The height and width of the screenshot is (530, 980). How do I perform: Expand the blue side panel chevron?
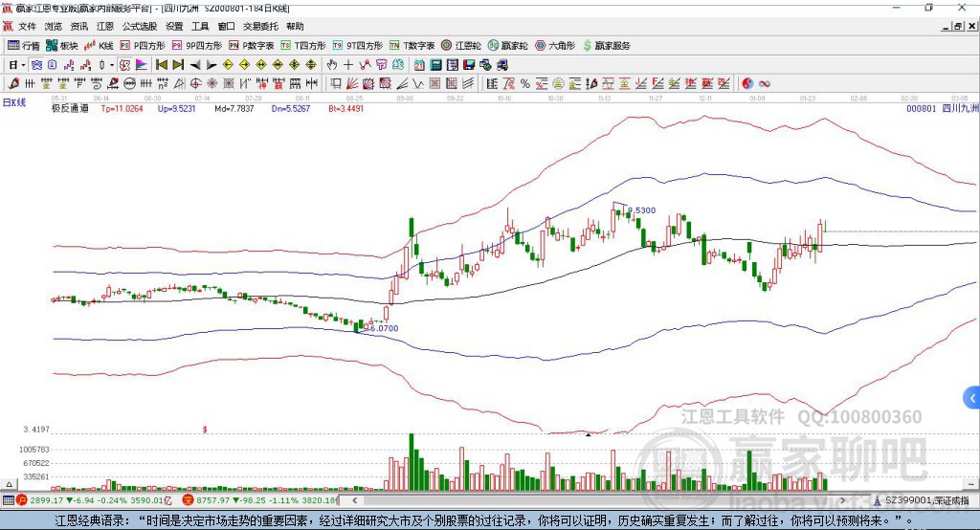[972, 398]
